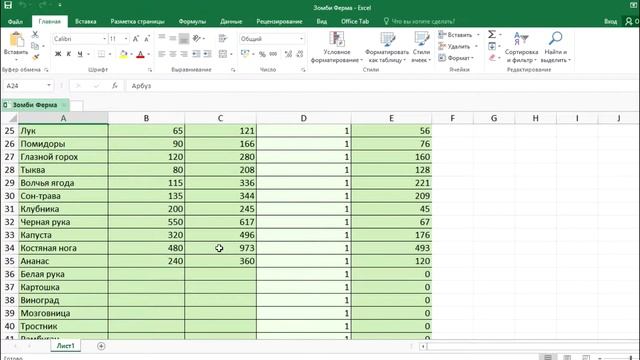640x360 pixels.
Task: Click the text orientation icon
Action: 197,38
